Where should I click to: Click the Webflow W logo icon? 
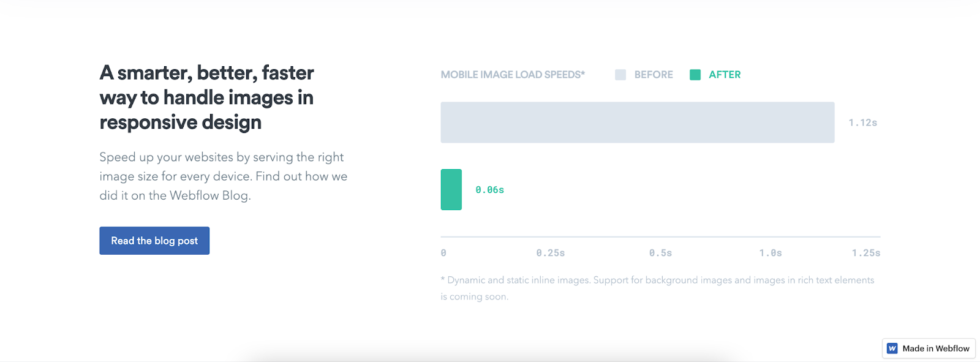(x=892, y=349)
